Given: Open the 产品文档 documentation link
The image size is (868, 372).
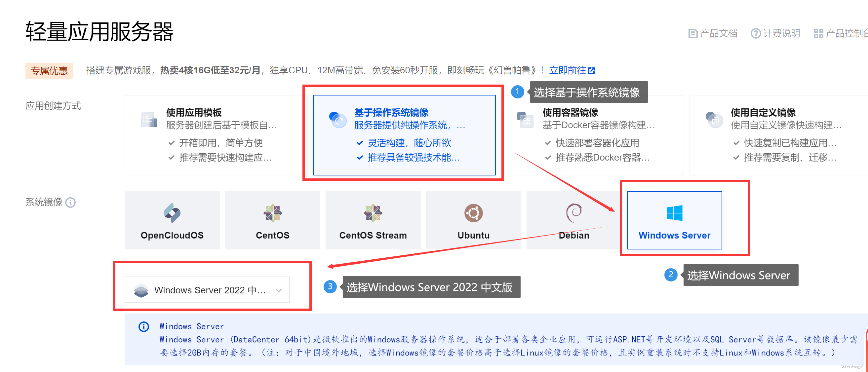Looking at the screenshot, I should [x=713, y=33].
